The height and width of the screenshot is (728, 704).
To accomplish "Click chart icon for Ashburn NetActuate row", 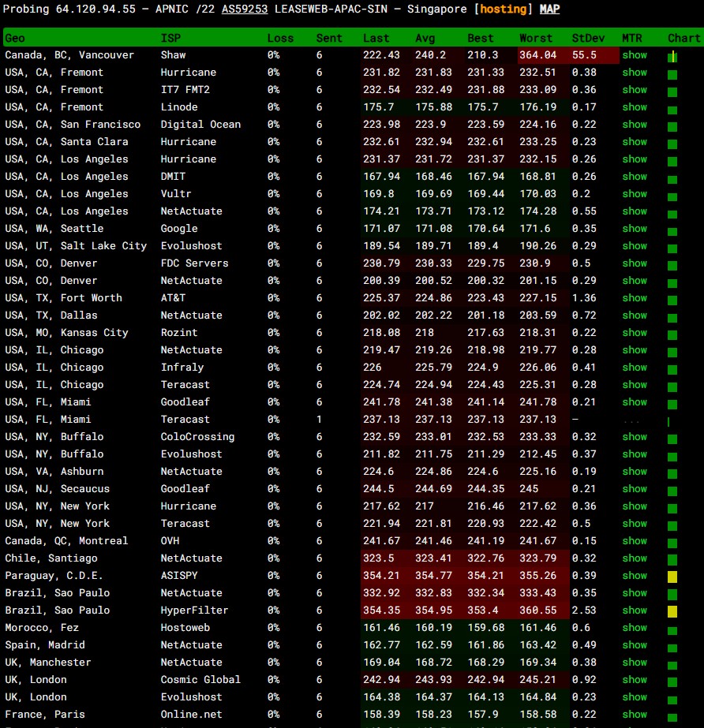I will [672, 473].
